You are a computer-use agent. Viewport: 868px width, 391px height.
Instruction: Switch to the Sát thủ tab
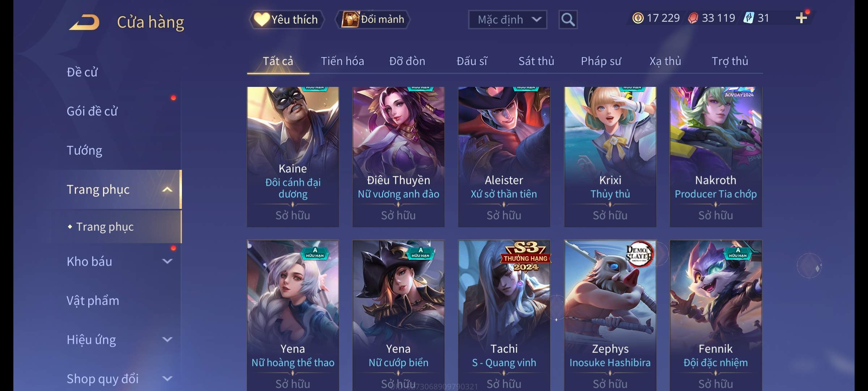(x=536, y=61)
